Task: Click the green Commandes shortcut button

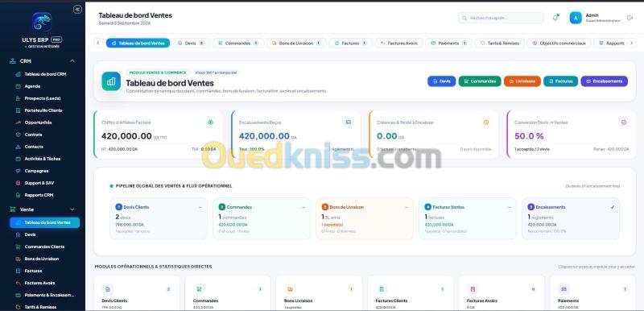Action: pyautogui.click(x=480, y=81)
